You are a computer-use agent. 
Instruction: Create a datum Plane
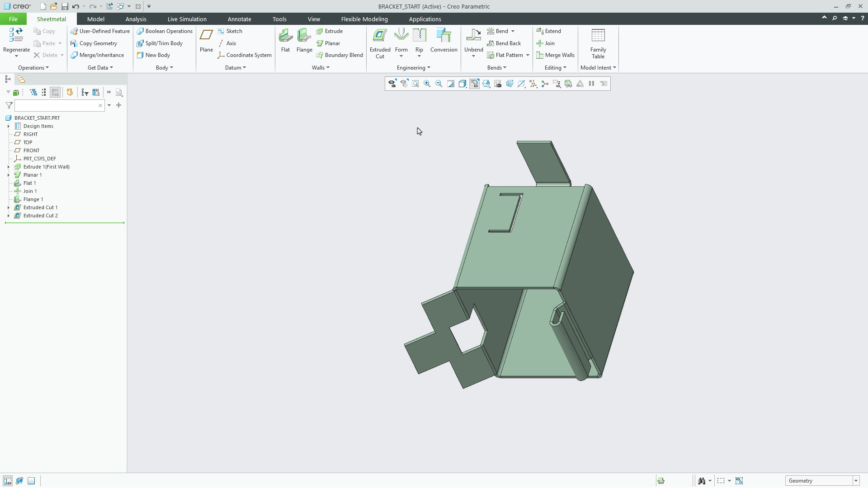coord(206,40)
